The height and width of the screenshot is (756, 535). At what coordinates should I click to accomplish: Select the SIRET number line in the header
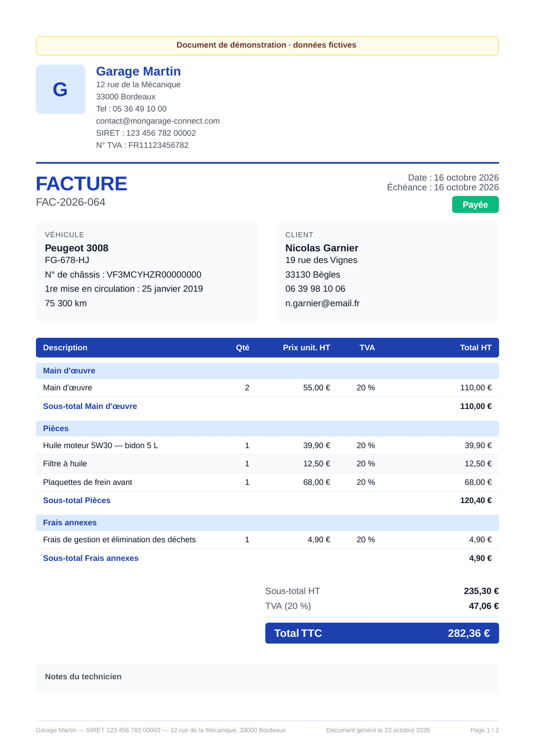[x=146, y=133]
